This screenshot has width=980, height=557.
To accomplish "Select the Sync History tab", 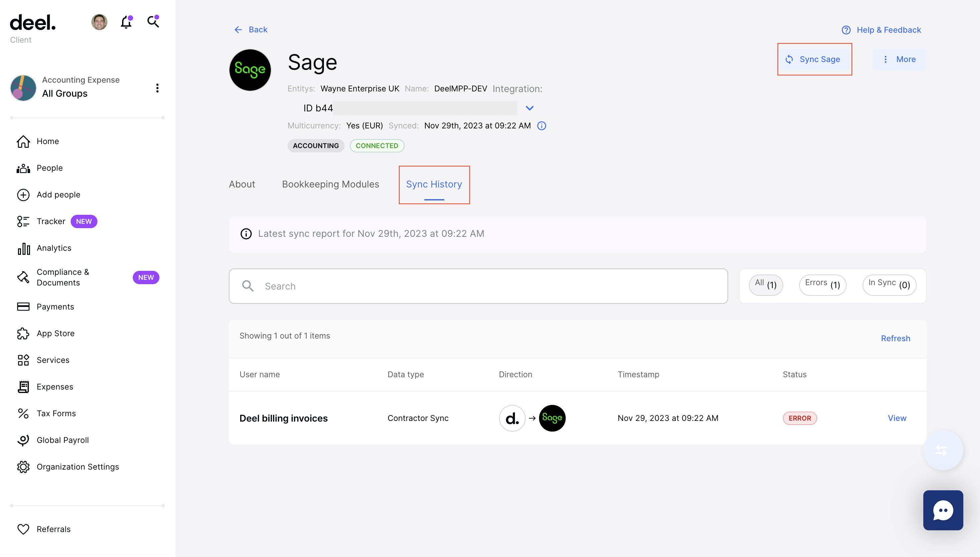I will [x=434, y=184].
